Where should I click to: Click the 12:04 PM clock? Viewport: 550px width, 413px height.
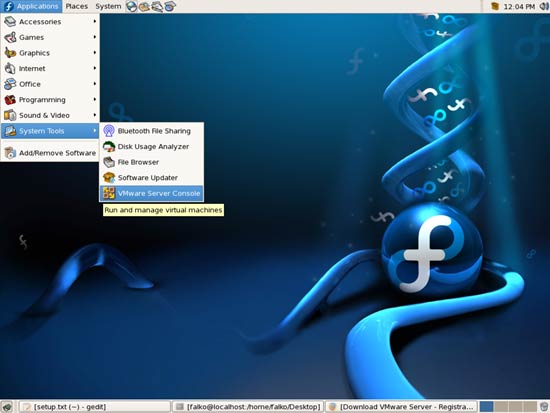[x=519, y=6]
